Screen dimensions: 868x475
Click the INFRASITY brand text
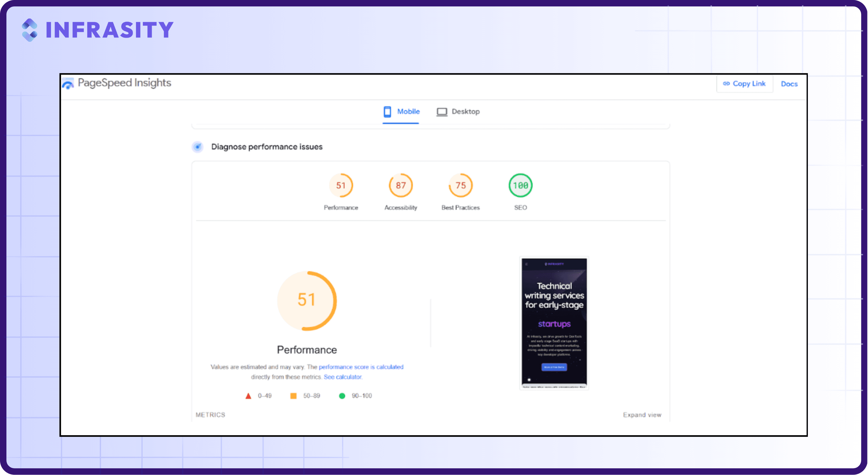tap(109, 30)
